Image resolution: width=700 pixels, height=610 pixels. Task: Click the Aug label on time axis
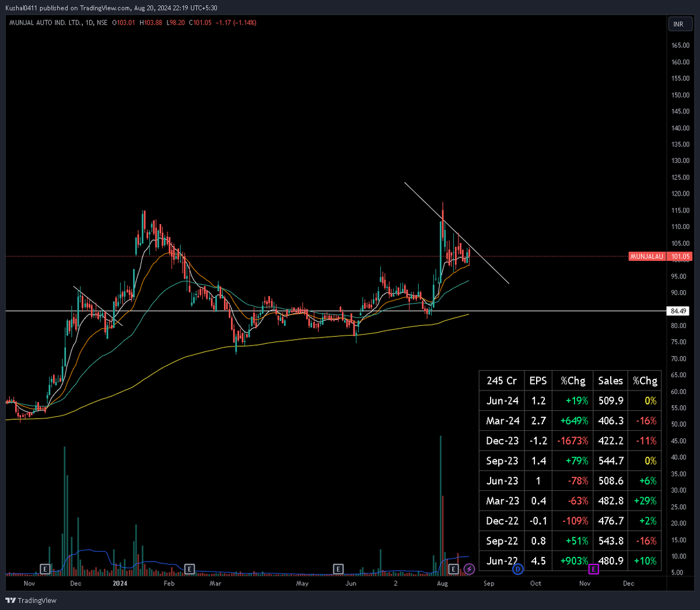(x=442, y=583)
